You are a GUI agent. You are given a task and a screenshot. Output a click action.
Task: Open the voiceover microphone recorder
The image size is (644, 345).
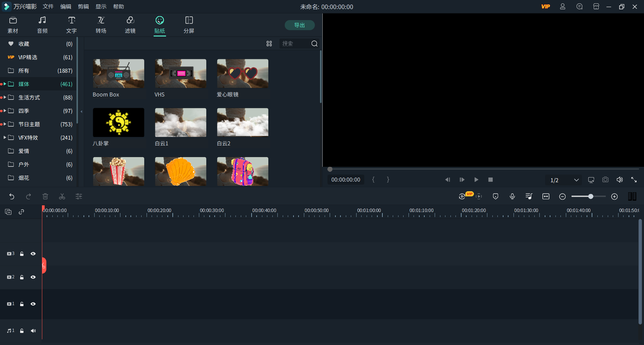[512, 197]
